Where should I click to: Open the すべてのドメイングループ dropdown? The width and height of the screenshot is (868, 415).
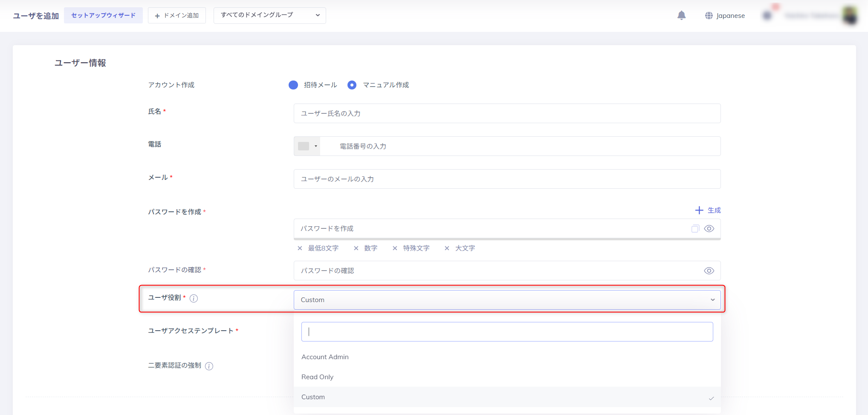coord(269,15)
